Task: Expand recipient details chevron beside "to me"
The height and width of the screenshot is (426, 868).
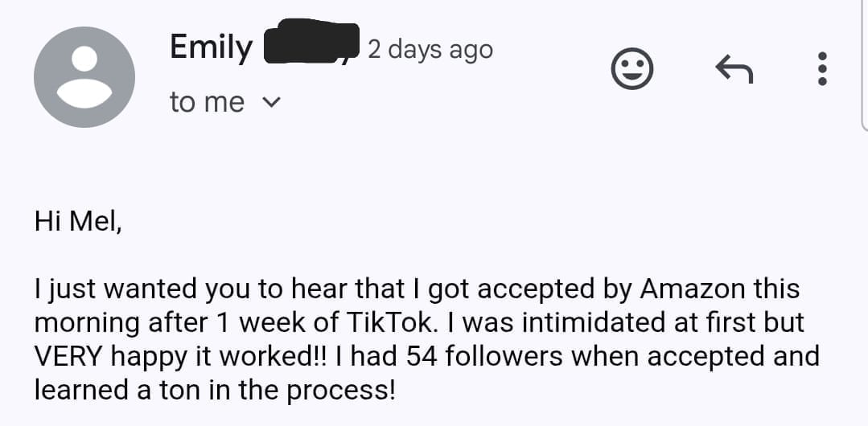Action: (273, 103)
